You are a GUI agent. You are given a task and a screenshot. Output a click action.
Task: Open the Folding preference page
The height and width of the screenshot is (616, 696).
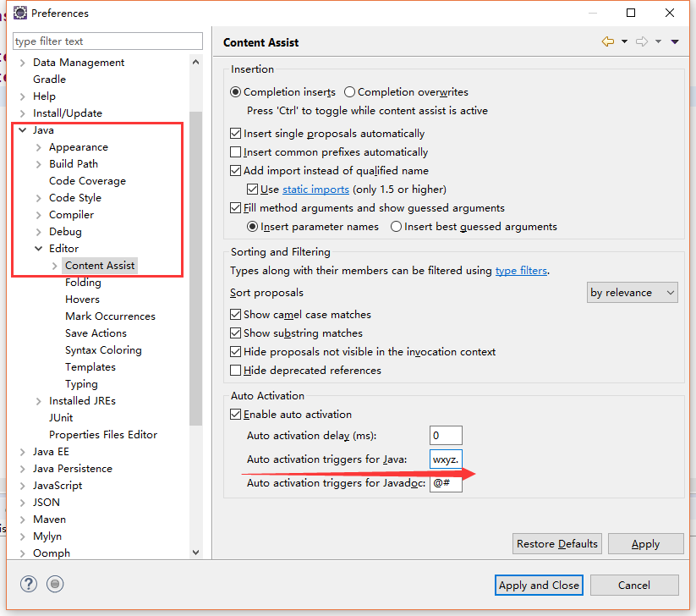point(83,283)
